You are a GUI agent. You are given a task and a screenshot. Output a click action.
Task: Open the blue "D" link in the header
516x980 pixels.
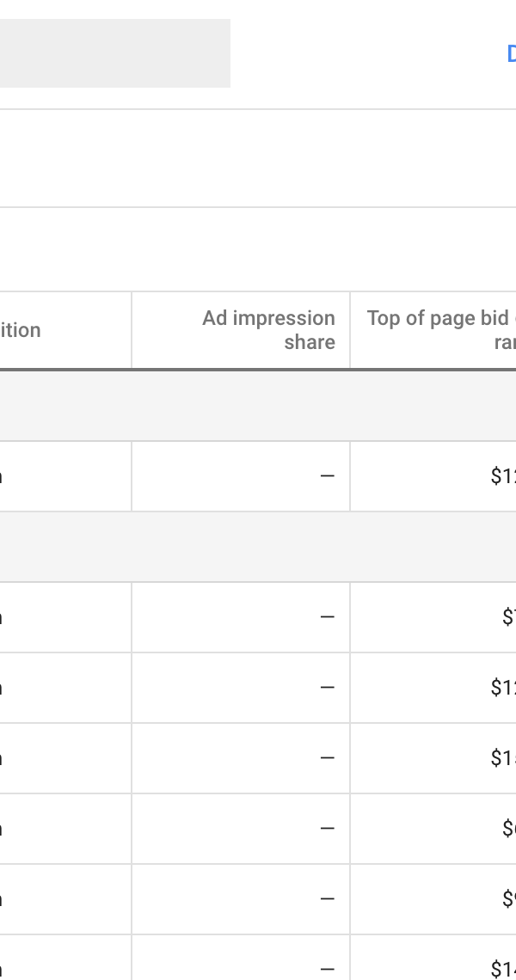tap(512, 54)
